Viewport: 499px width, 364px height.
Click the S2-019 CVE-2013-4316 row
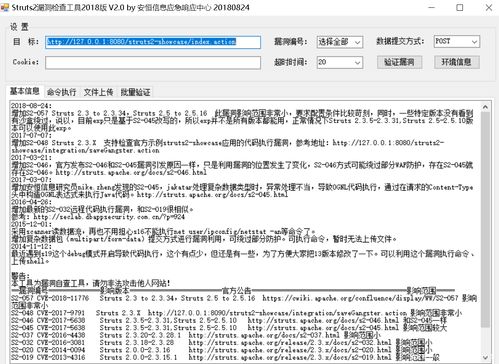tap(225, 357)
